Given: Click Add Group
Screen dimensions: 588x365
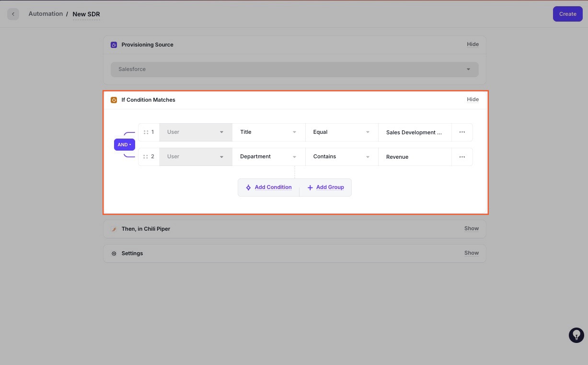Looking at the screenshot, I should 325,188.
